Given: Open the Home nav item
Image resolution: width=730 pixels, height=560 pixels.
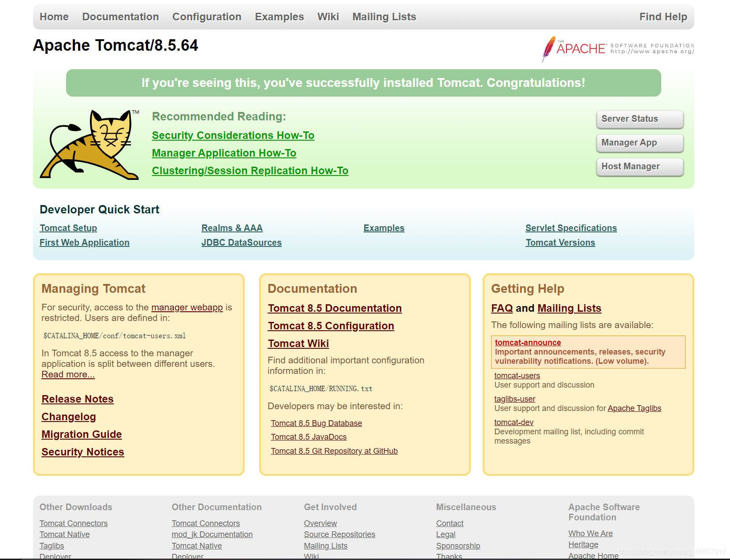Looking at the screenshot, I should [54, 17].
